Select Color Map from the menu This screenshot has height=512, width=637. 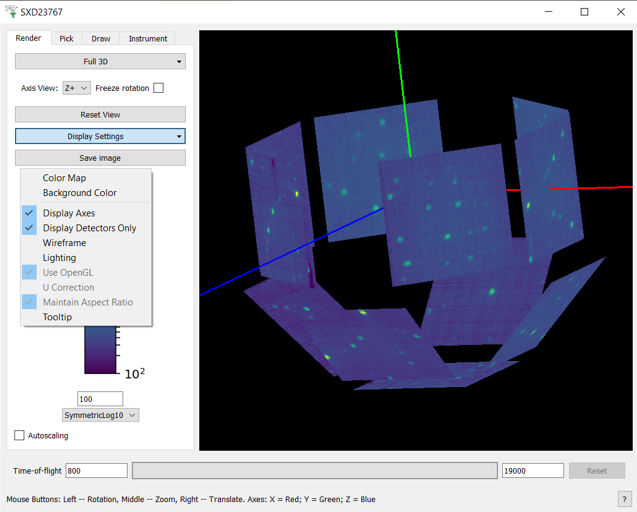pyautogui.click(x=64, y=178)
